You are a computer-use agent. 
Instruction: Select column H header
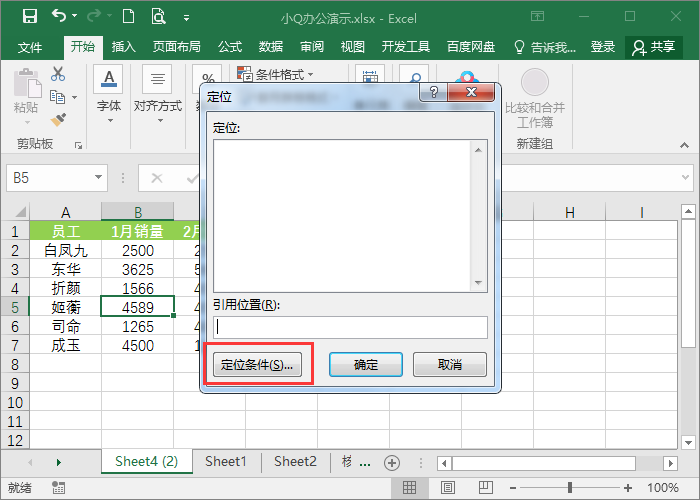569,212
